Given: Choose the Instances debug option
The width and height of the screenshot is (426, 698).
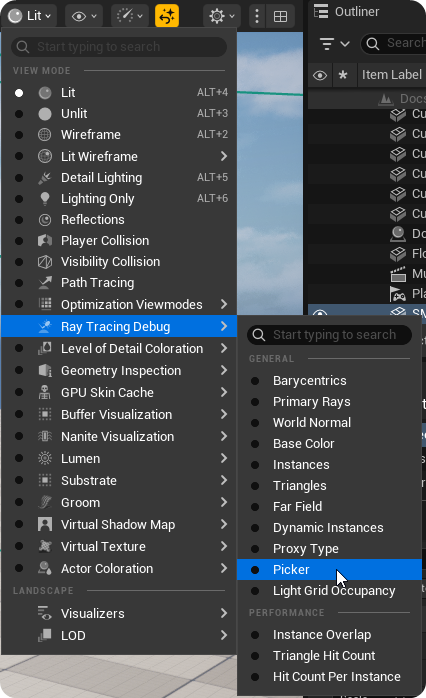Looking at the screenshot, I should click(329, 464).
